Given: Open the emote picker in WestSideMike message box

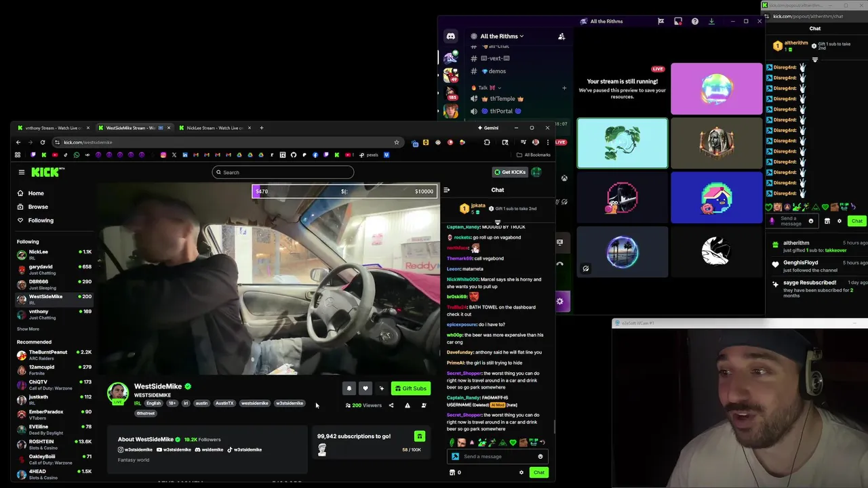Looking at the screenshot, I should [540, 456].
